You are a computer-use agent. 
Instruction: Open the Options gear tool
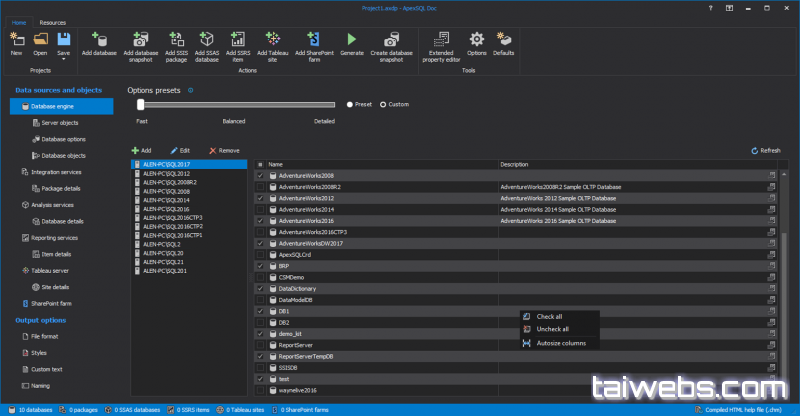pos(477,41)
